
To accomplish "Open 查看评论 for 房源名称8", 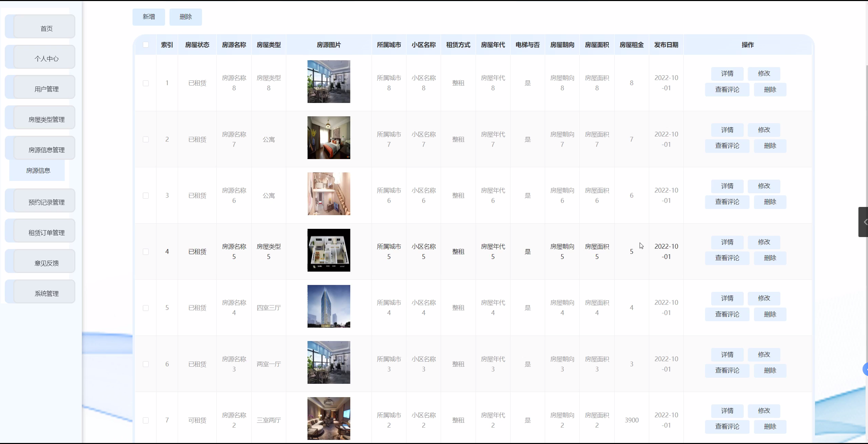I will tap(727, 90).
